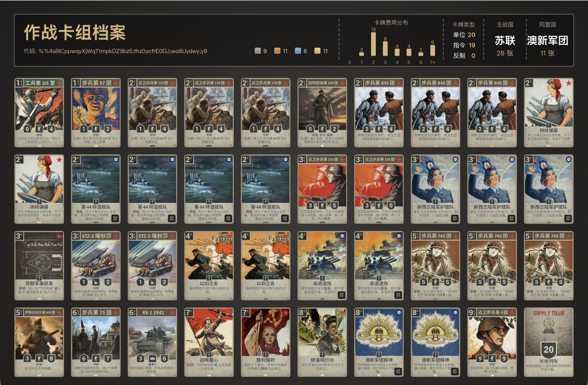The height and width of the screenshot is (385, 588).
Task: Select the 战略重心 order card
Action: [209, 342]
